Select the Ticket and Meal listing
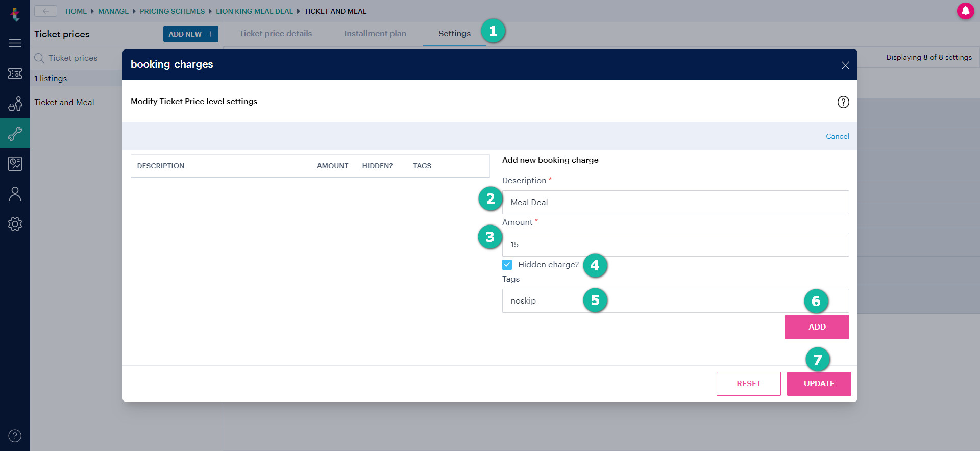 (64, 103)
